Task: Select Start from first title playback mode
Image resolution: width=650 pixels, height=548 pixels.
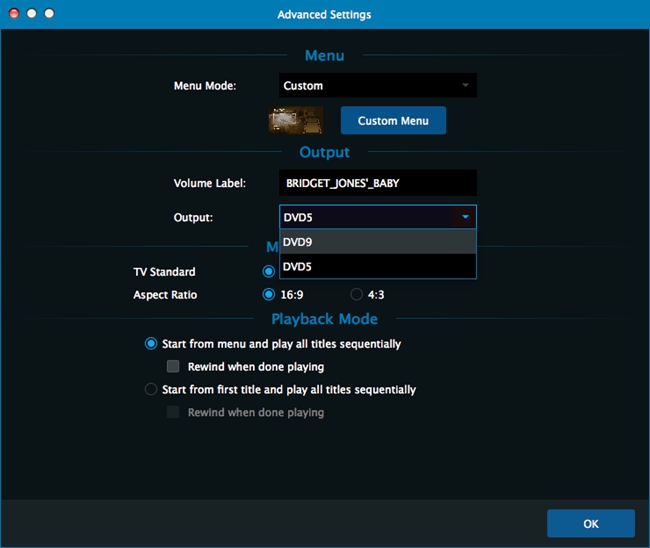Action: (151, 389)
